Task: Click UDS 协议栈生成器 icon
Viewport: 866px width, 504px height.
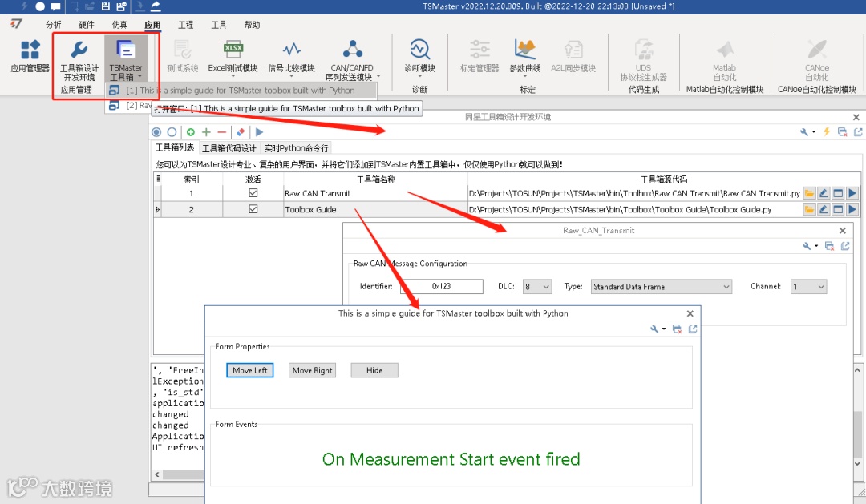Action: coord(643,61)
